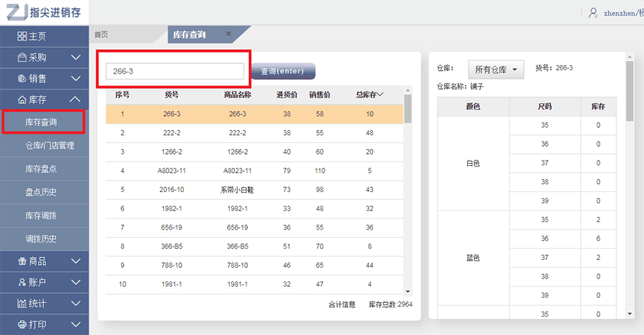Image resolution: width=644 pixels, height=335 pixels.
Task: Open the 所有仓库 warehouse dropdown
Action: [x=495, y=70]
